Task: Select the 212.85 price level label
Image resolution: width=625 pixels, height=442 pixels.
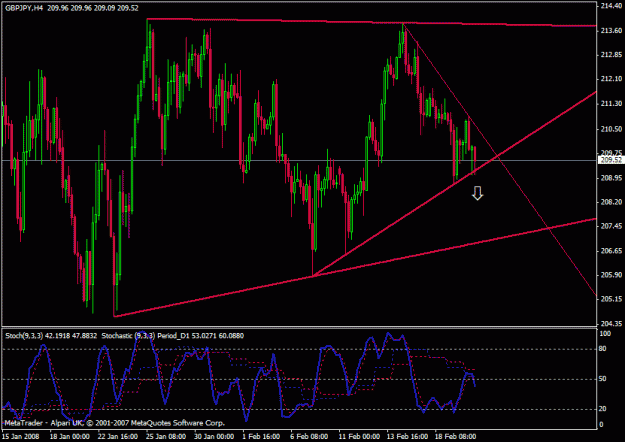Action: coord(610,55)
